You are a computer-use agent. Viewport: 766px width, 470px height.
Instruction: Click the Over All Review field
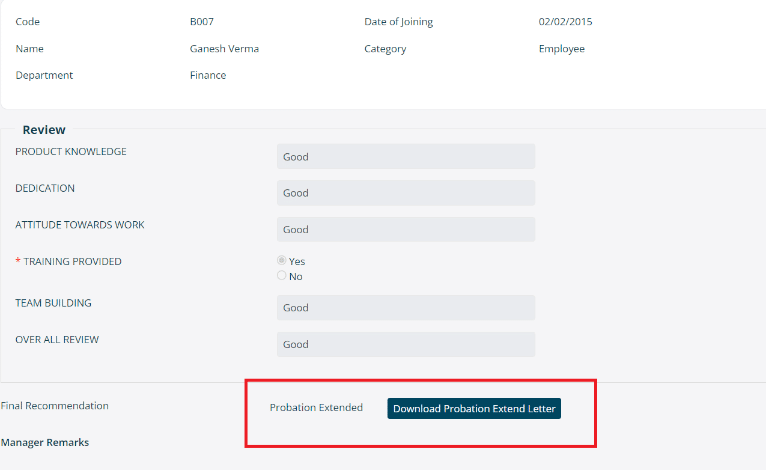tap(406, 344)
